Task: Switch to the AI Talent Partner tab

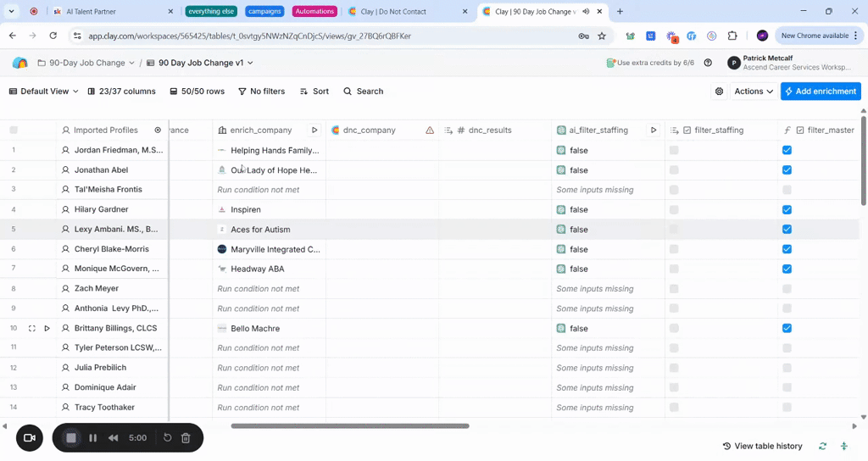Action: (x=110, y=12)
